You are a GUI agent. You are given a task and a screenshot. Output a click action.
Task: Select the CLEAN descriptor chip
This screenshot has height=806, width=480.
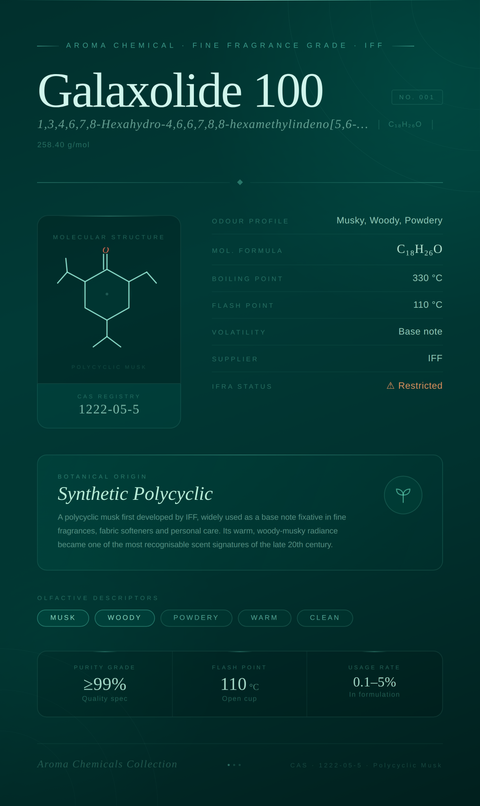[325, 618]
